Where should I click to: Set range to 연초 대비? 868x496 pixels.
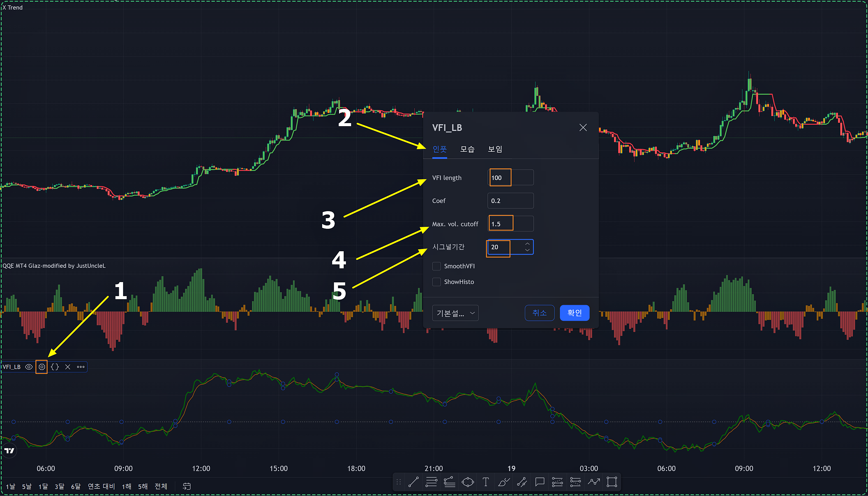[101, 486]
